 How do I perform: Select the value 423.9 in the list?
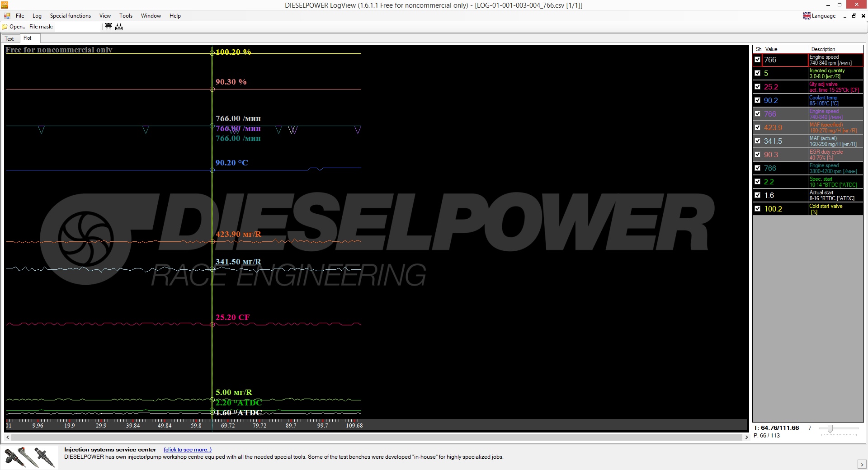pos(785,127)
